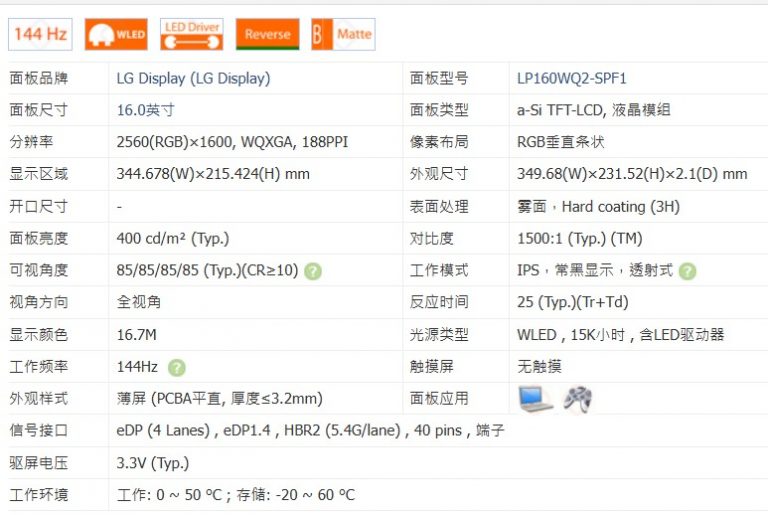Select outline size 349.68(W)×231.52(H)×2.1(D) mm
768x515 pixels.
[632, 174]
